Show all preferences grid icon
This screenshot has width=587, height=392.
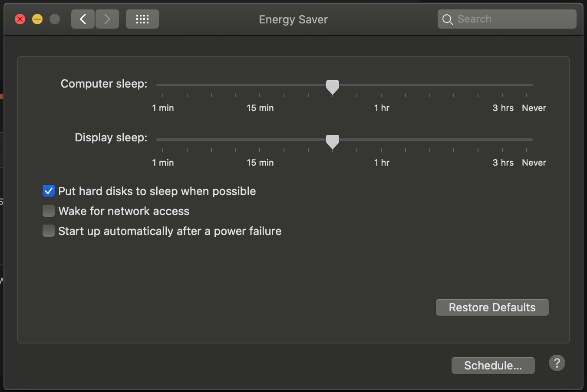pos(142,20)
